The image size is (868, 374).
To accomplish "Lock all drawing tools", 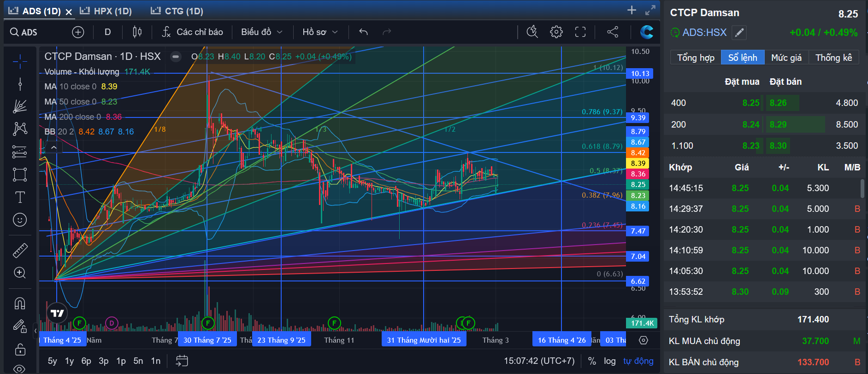I will click(20, 349).
